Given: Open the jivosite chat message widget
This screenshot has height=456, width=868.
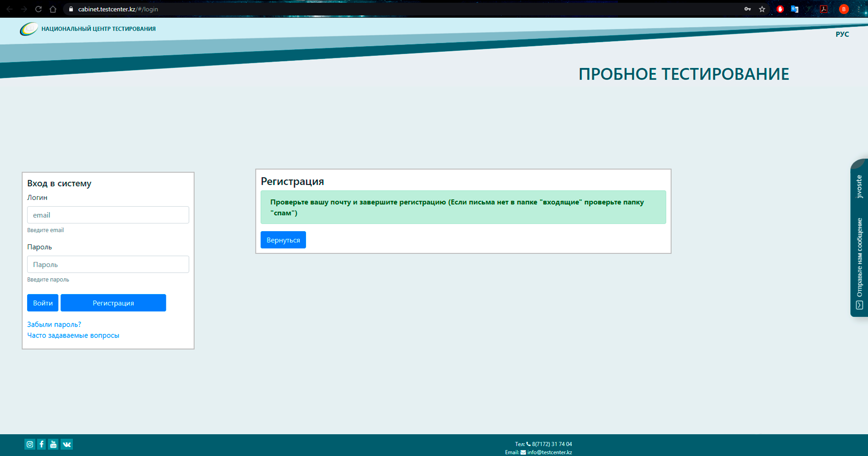Looking at the screenshot, I should (x=859, y=238).
